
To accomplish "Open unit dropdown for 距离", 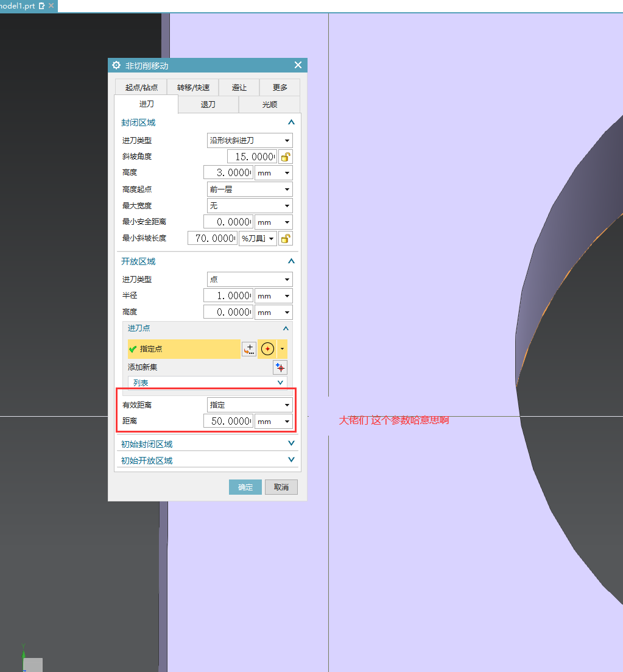I will coord(273,421).
